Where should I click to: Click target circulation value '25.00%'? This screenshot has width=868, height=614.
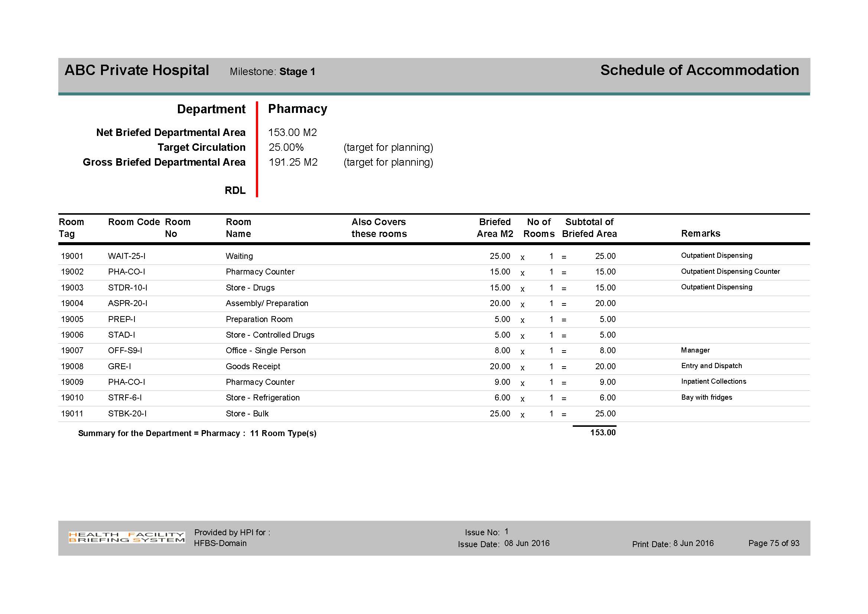click(286, 147)
